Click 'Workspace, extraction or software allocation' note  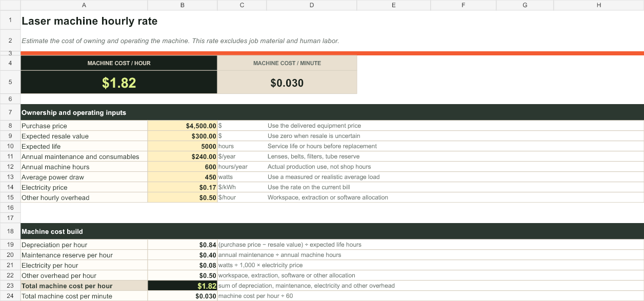click(x=328, y=197)
